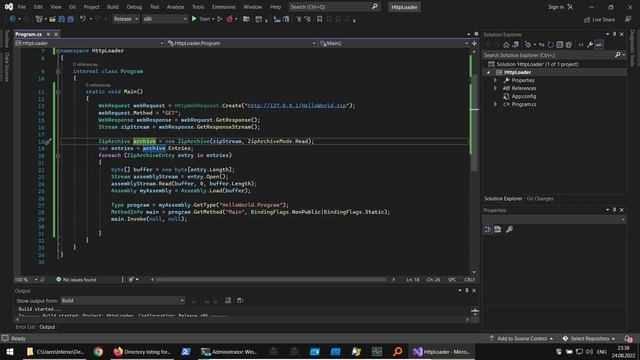The height and width of the screenshot is (360, 640).
Task: Open the Build menu
Action: [113, 7]
